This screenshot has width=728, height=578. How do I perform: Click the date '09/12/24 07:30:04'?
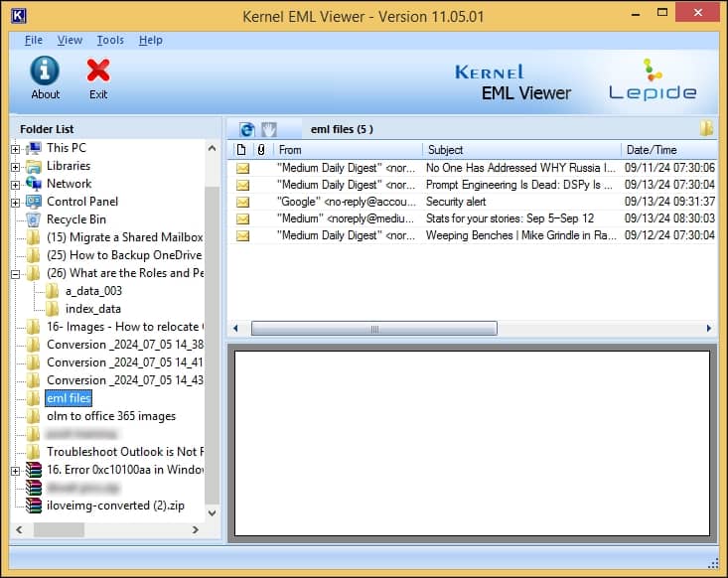669,235
